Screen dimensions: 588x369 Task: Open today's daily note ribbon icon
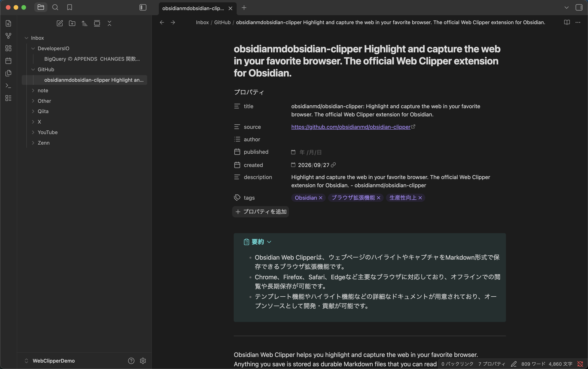(x=8, y=61)
